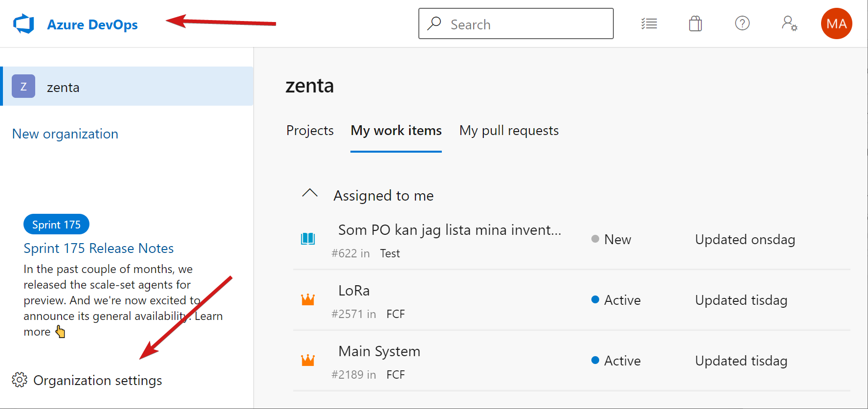Click the Active state of Main System
The image size is (868, 409).
pyautogui.click(x=622, y=361)
